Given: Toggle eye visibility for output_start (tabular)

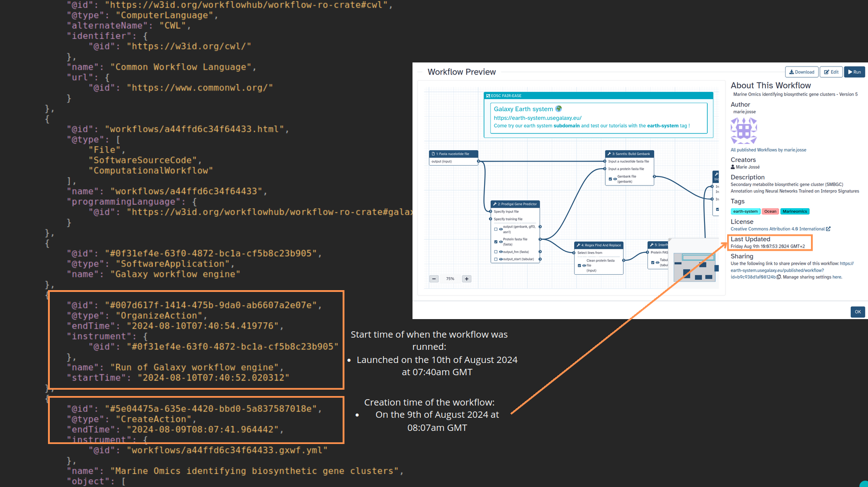Looking at the screenshot, I should tap(501, 259).
